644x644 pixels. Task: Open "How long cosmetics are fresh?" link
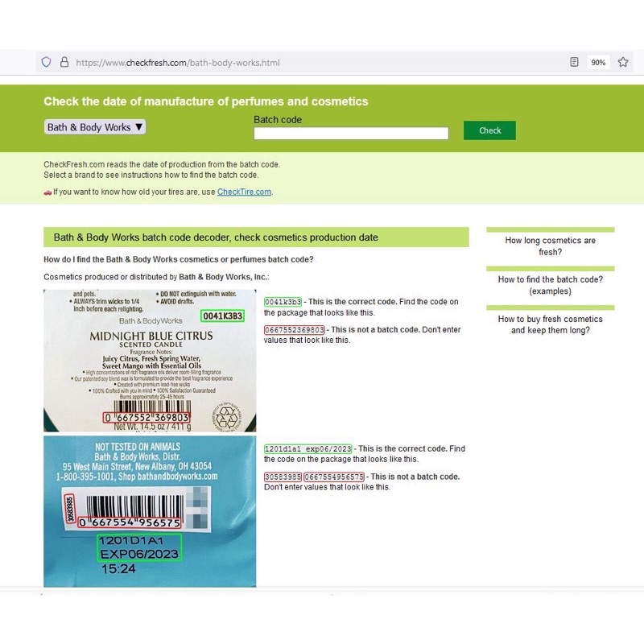pos(551,246)
